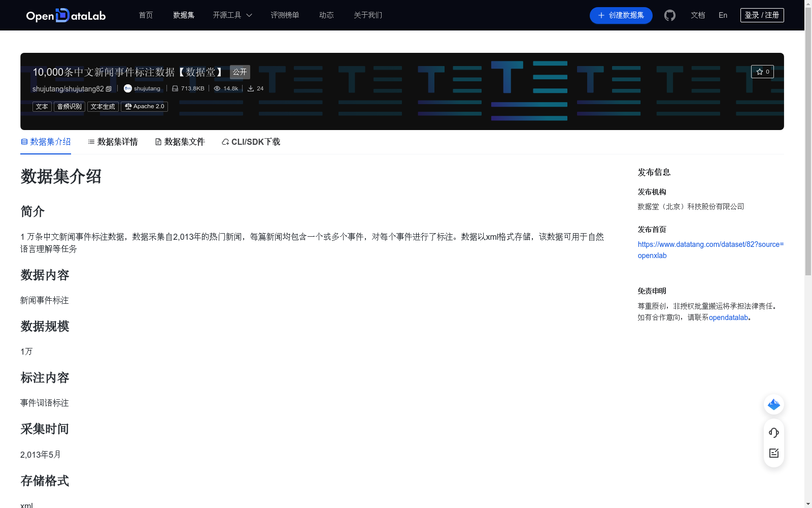Viewport: 812px width, 508px height.
Task: Open the feedback note icon
Action: 774,453
